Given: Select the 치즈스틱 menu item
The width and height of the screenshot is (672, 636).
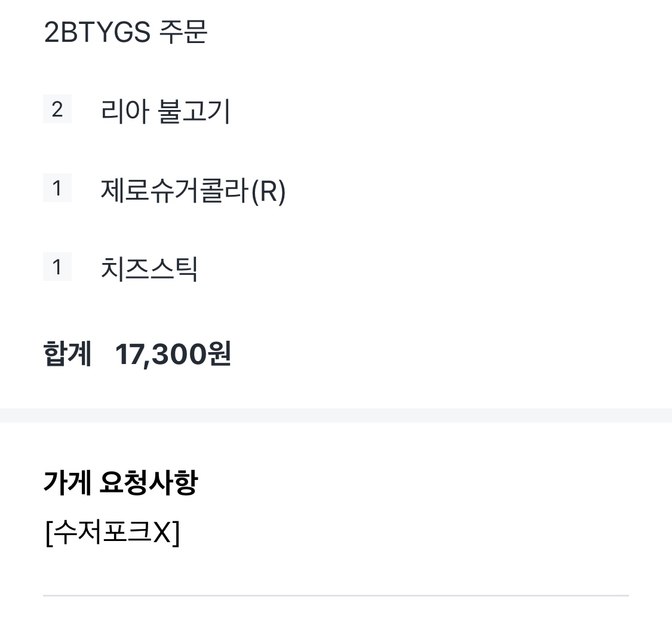Looking at the screenshot, I should coord(149,268).
